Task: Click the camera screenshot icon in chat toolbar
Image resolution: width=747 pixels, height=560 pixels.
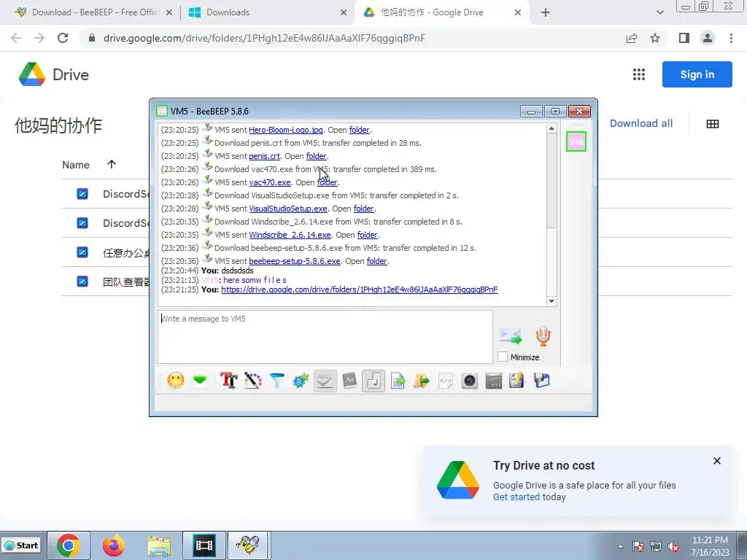Action: click(x=470, y=381)
